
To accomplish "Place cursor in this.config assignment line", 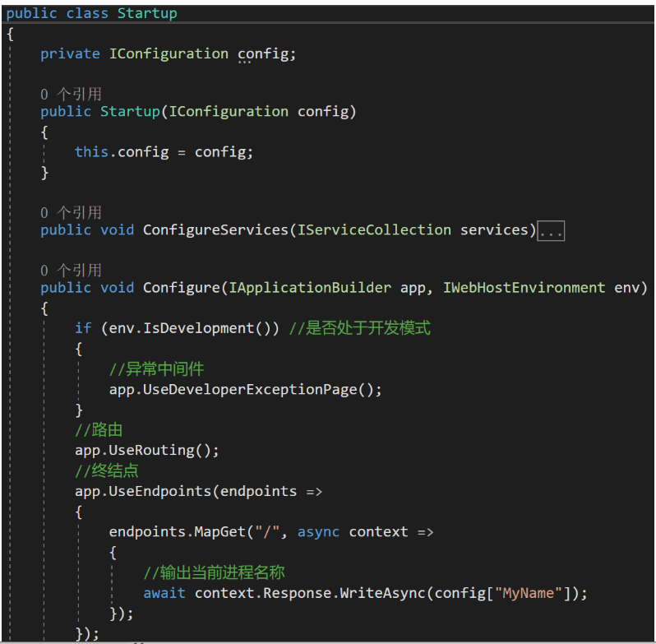I will 164,152.
